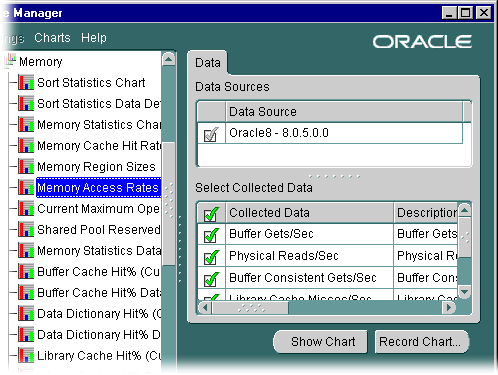This screenshot has height=375, width=498.
Task: Click the Collected Data column header
Action: (309, 213)
